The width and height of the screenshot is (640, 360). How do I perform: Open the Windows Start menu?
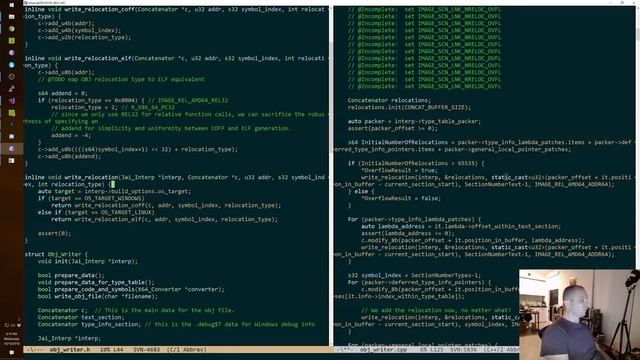click(11, 5)
